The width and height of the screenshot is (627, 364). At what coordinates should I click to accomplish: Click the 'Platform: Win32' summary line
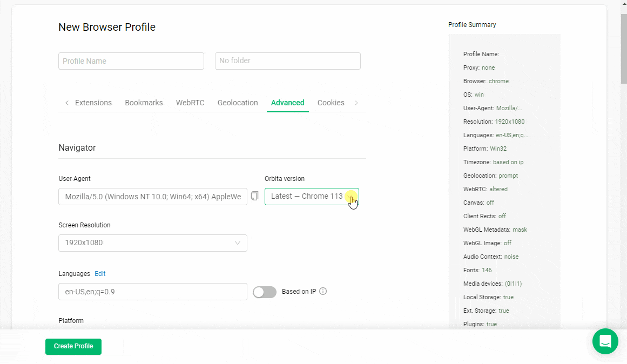click(x=484, y=149)
